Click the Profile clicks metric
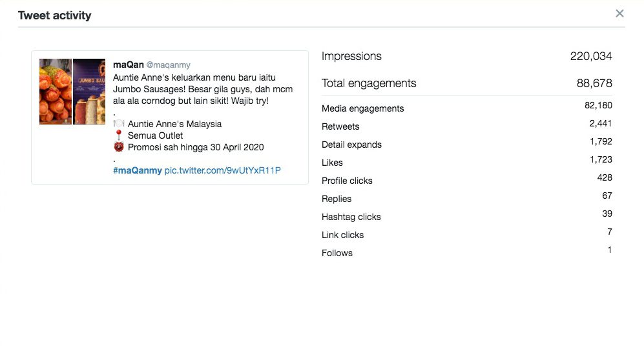 (347, 181)
